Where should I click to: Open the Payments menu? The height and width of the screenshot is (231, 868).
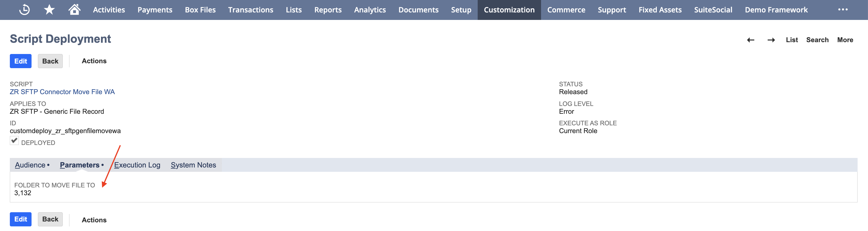coord(155,10)
